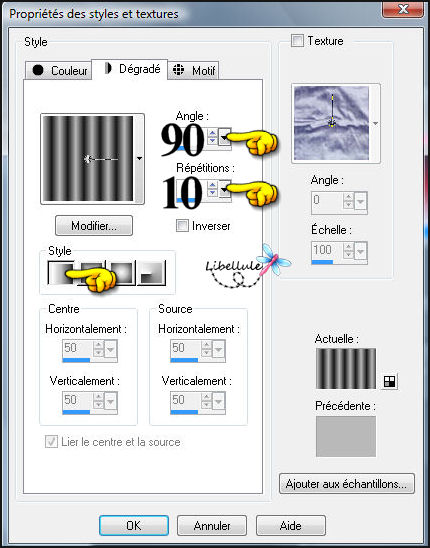Screen dimensions: 430x548
Task: Choose the rectangular gradient style icon
Action: pos(92,273)
